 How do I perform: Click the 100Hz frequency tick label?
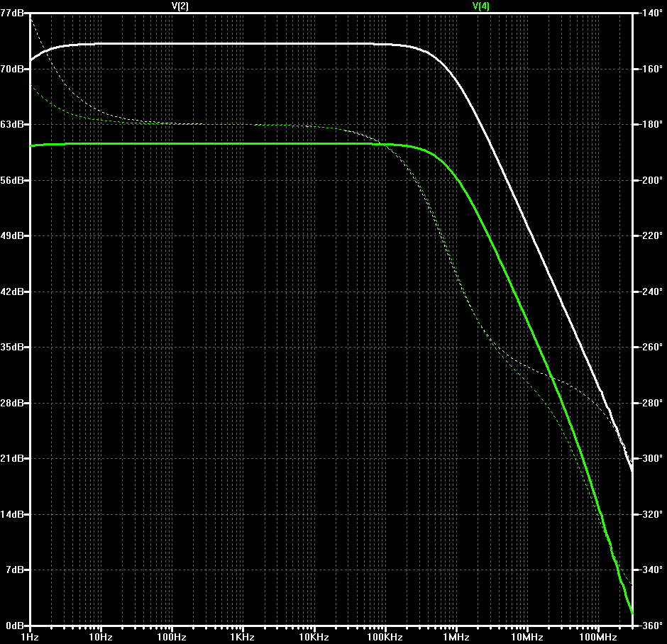[172, 637]
